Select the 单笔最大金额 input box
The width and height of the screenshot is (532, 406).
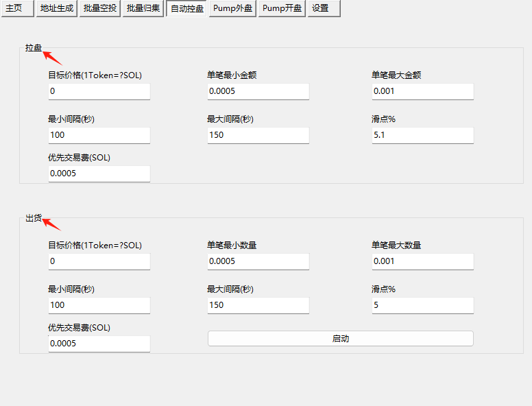coord(423,91)
